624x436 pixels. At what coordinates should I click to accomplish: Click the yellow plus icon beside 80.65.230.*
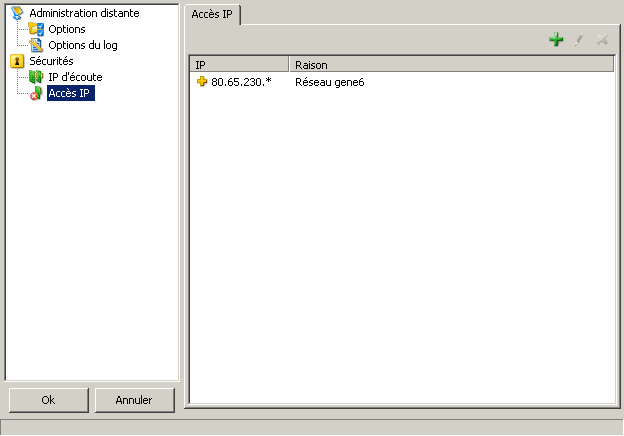click(202, 82)
